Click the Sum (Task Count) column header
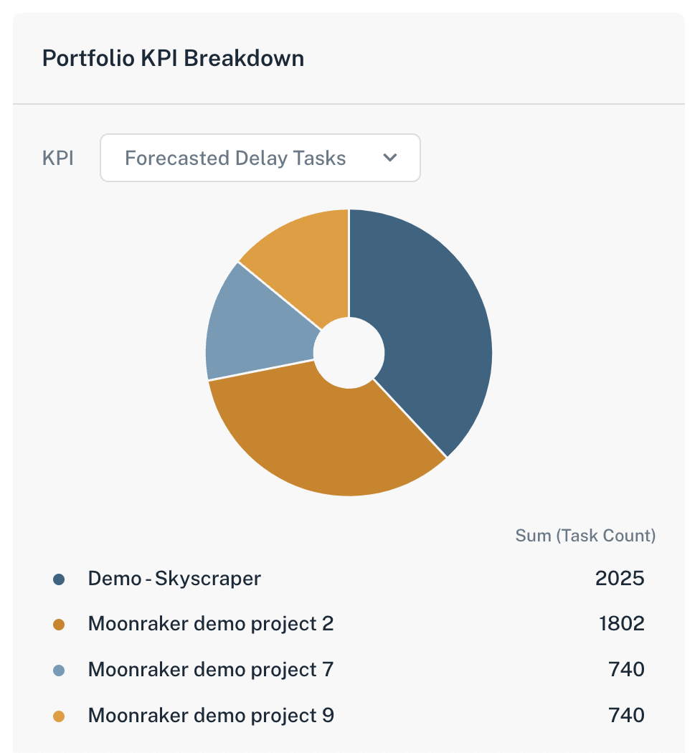 [x=585, y=535]
